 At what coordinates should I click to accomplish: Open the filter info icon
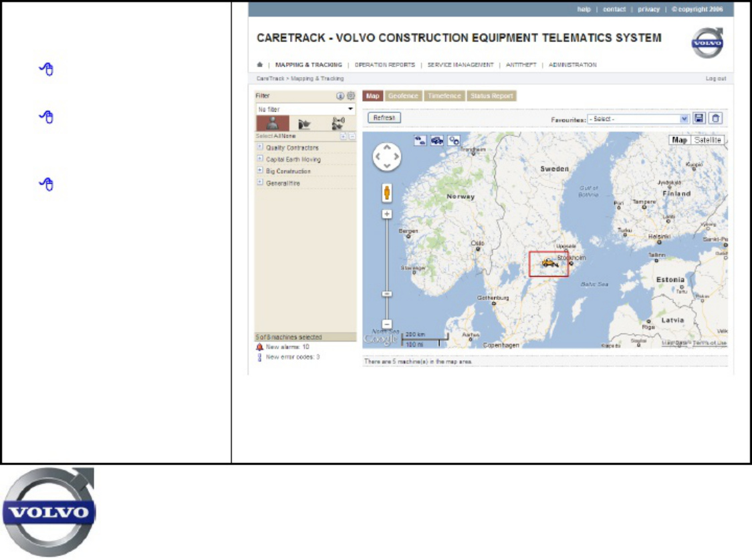(x=340, y=96)
